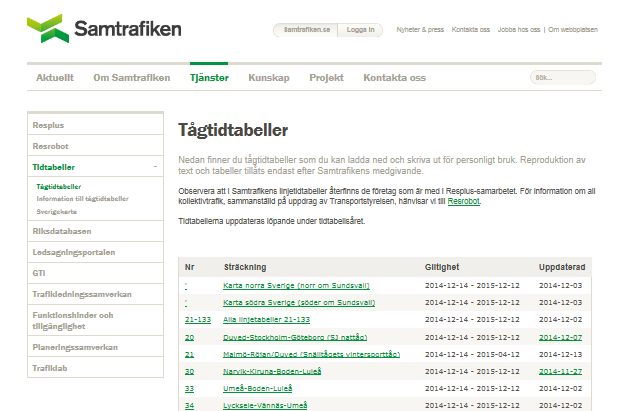
Task: Select the Aktuellt main menu item
Action: pos(55,78)
